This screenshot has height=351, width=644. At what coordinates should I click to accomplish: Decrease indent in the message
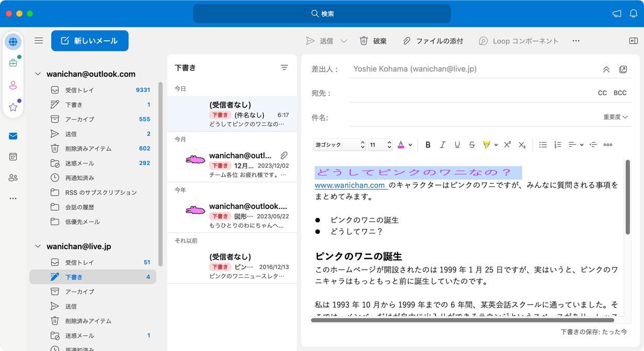pos(593,145)
